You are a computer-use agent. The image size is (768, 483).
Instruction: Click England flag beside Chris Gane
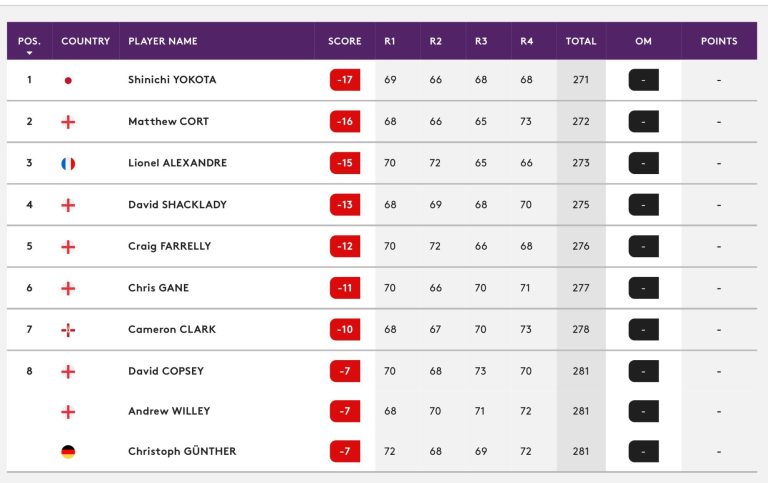68,289
